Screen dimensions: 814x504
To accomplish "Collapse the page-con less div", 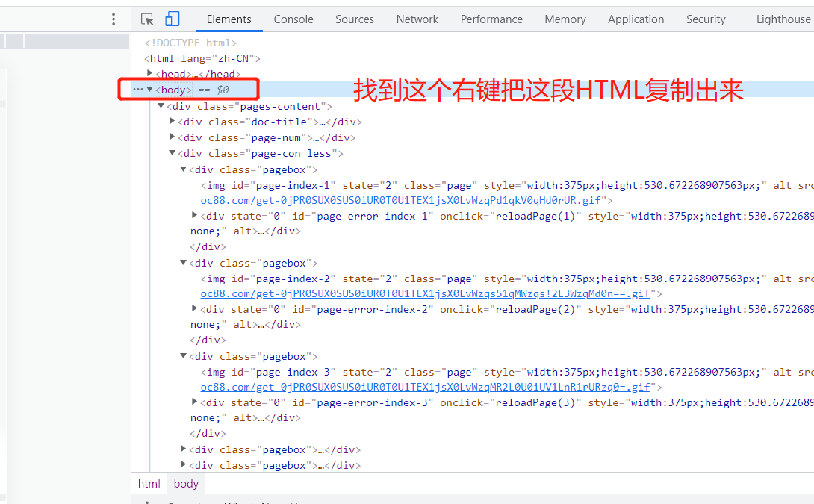I will click(x=173, y=153).
